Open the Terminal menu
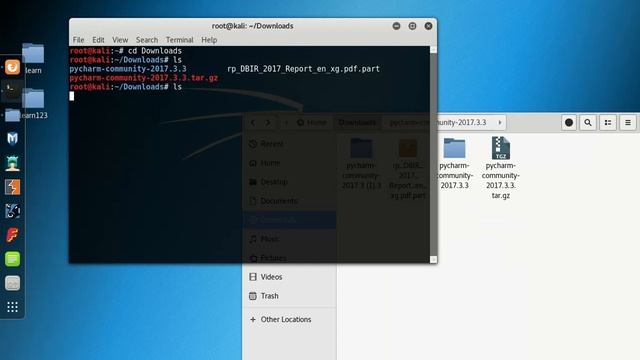Screen dimensions: 640x360 pyautogui.click(x=180, y=40)
